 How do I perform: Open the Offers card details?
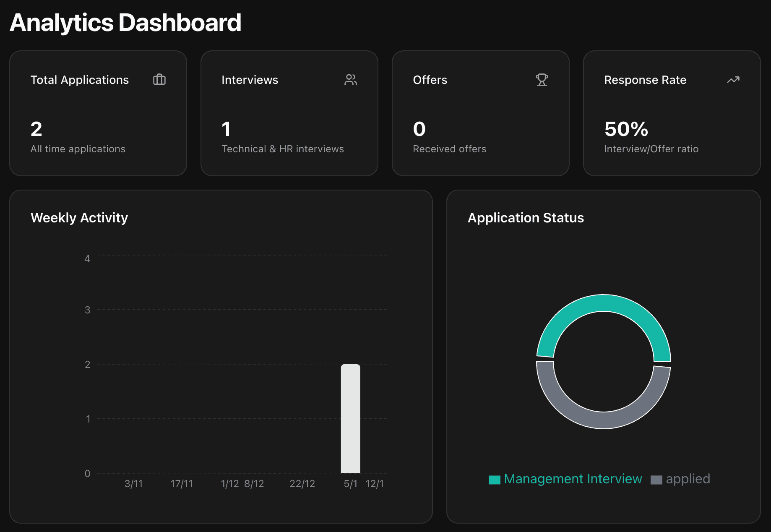(480, 113)
